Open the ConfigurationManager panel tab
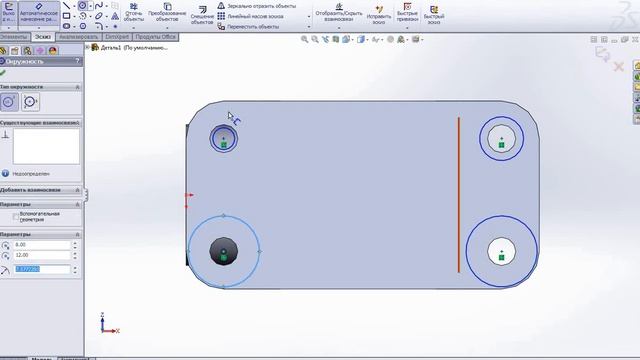Viewport: 640px width, 360px height. click(27, 51)
